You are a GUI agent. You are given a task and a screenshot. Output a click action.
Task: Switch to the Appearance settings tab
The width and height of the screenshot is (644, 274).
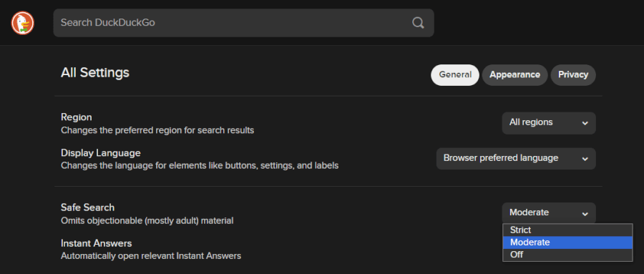pos(514,75)
